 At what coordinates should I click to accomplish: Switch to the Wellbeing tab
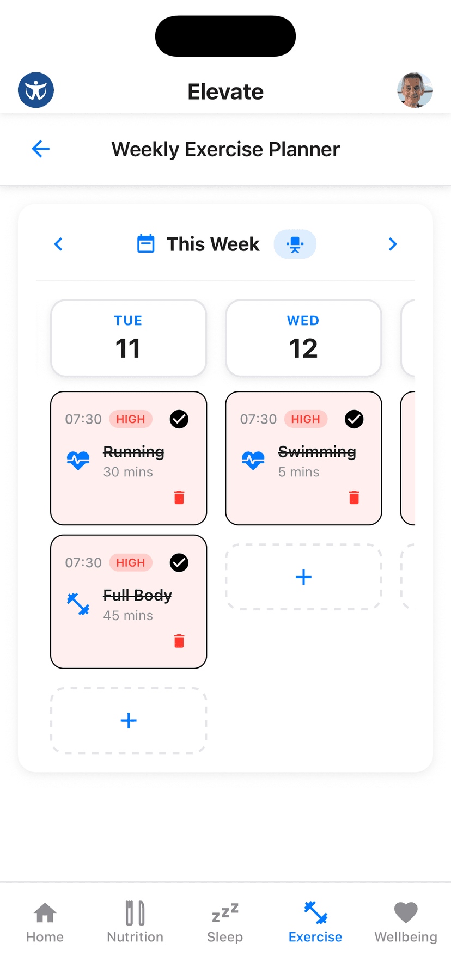(405, 921)
